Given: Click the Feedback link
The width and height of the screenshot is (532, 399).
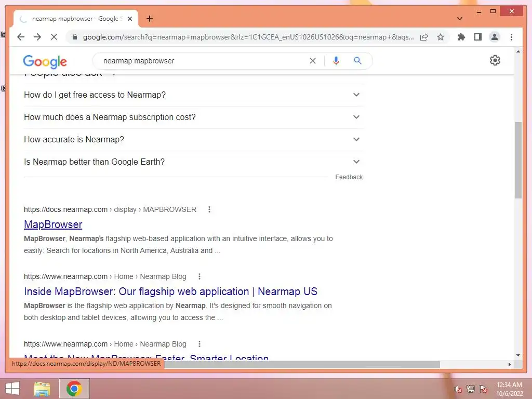Looking at the screenshot, I should [x=349, y=177].
